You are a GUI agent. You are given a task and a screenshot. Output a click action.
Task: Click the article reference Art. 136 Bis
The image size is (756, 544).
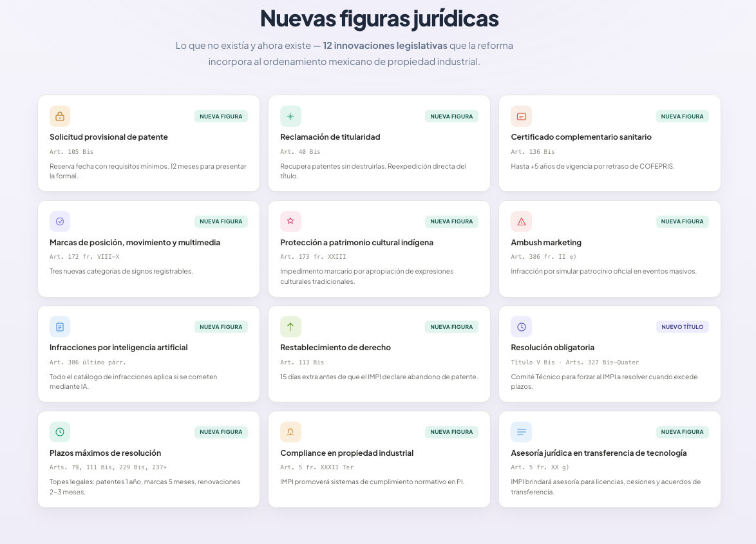533,152
